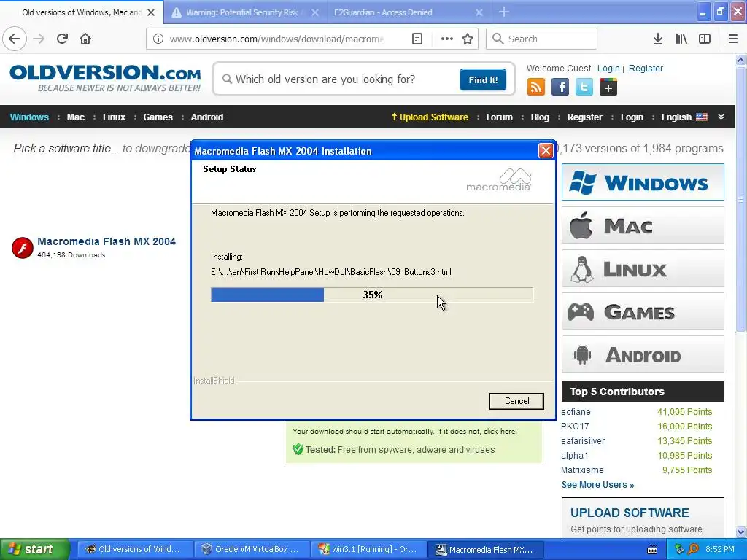The image size is (747, 560).
Task: Open the large Games platform banner
Action: pos(643,311)
